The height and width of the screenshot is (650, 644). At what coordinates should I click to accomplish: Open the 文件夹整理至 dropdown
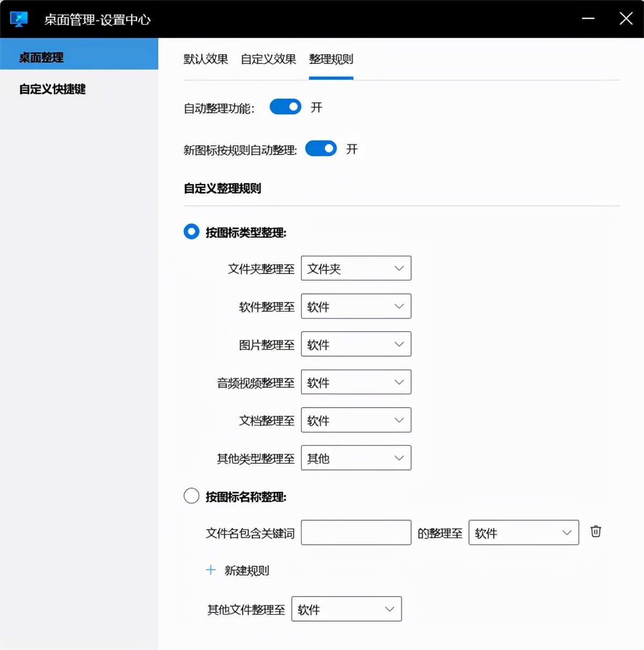(x=356, y=268)
